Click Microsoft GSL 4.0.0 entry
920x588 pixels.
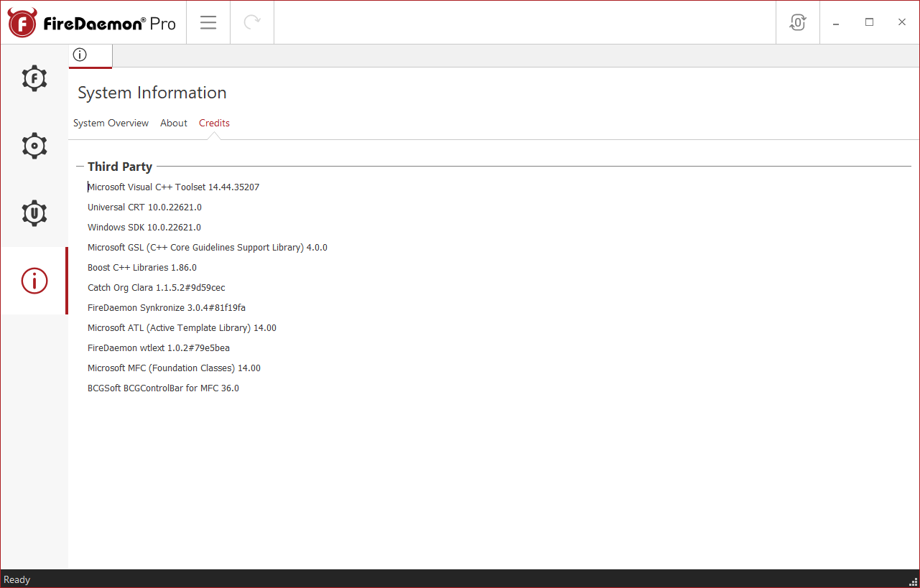[x=207, y=248]
